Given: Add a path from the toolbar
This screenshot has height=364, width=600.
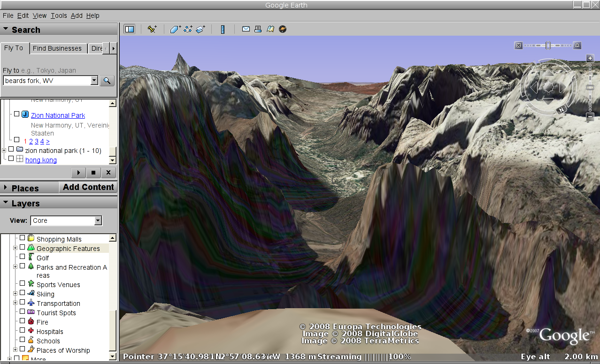Looking at the screenshot, I should [188, 29].
